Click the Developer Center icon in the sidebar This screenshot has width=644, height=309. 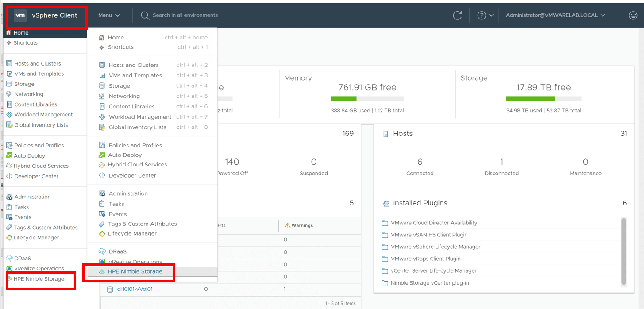click(9, 176)
